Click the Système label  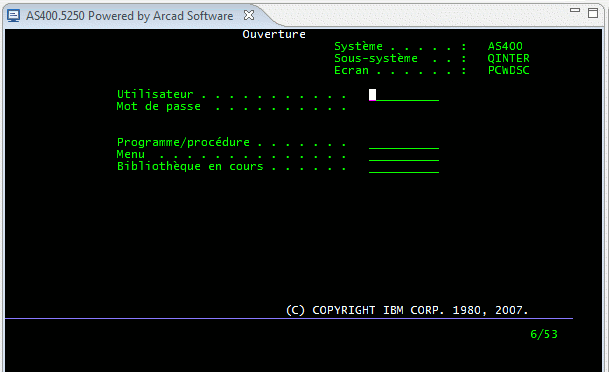tap(358, 46)
